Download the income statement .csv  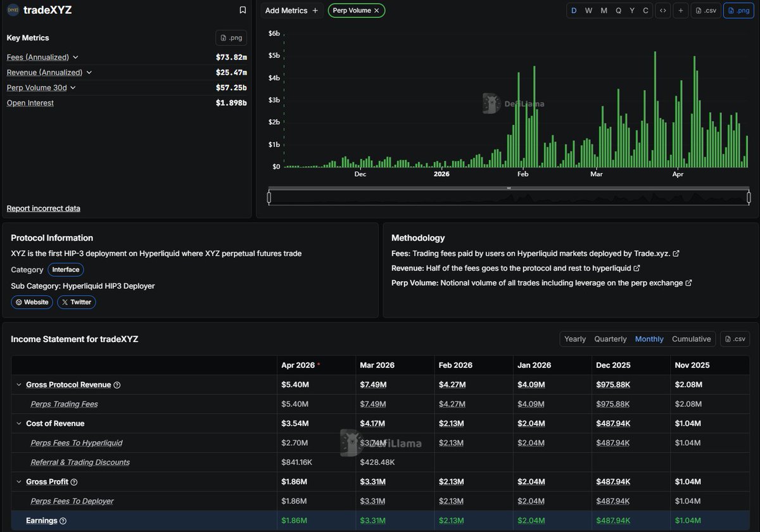click(x=735, y=339)
